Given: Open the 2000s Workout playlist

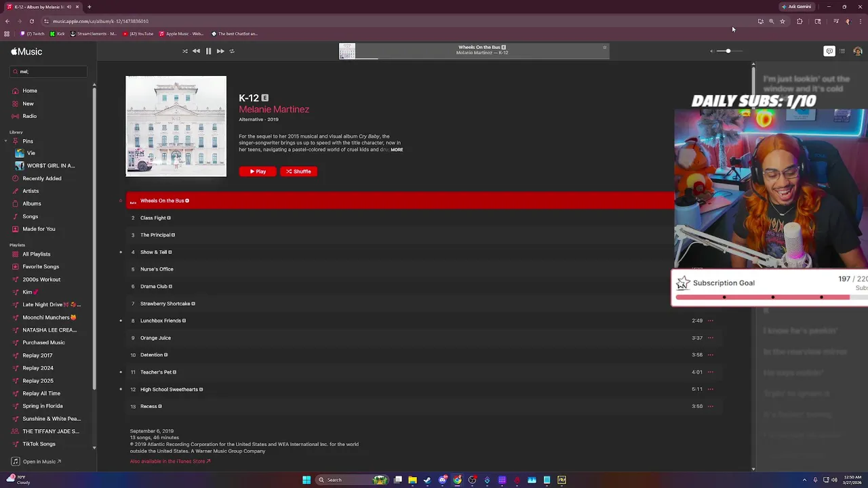Looking at the screenshot, I should [x=41, y=279].
